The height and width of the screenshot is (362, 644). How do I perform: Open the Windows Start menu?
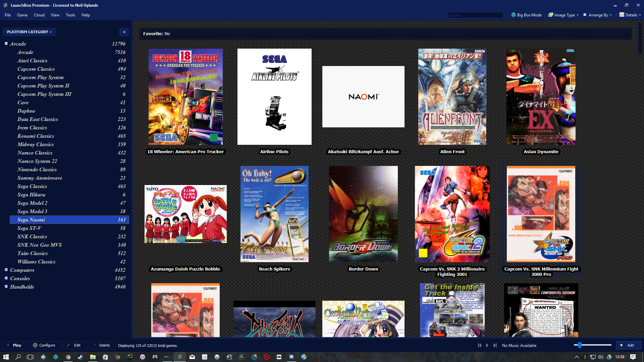6,357
